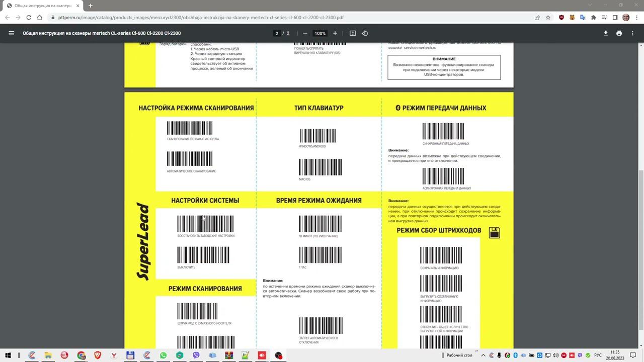
Task: Open the clock and calendar flyout
Action: coord(615,355)
